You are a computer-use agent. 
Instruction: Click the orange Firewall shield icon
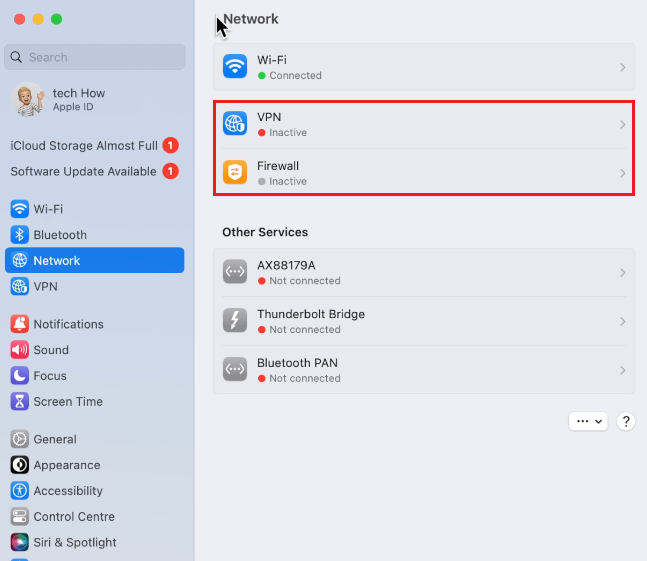click(x=235, y=172)
